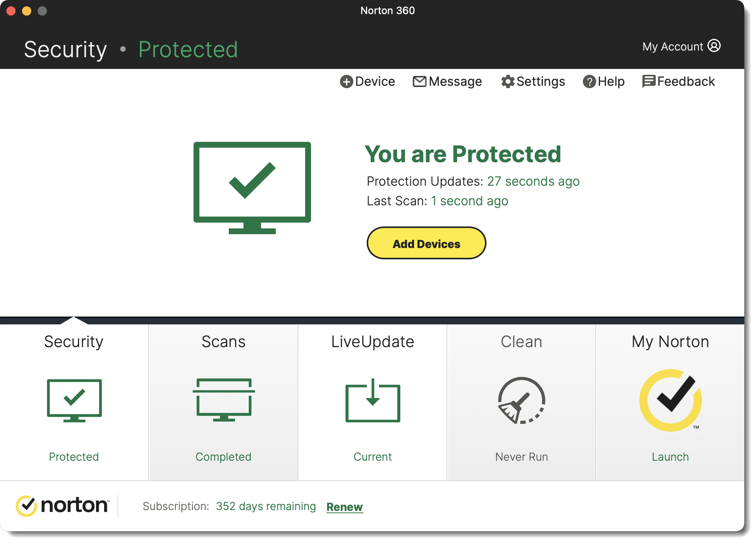Open the Feedback form icon
The image size is (756, 543).
pos(649,81)
